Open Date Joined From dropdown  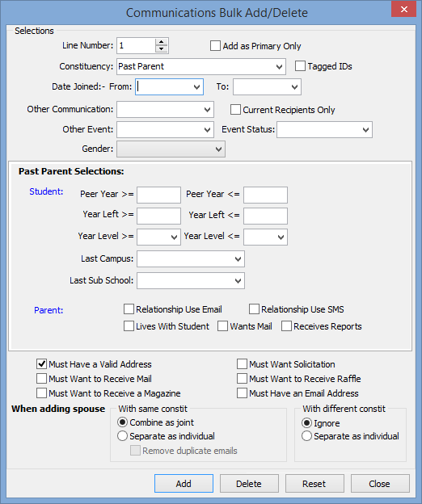tap(196, 86)
